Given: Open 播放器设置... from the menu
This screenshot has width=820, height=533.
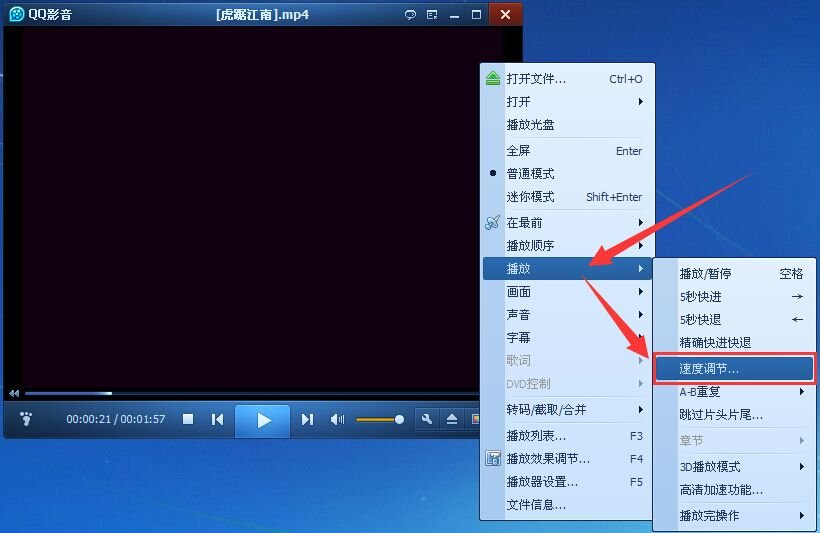Looking at the screenshot, I should tap(567, 482).
